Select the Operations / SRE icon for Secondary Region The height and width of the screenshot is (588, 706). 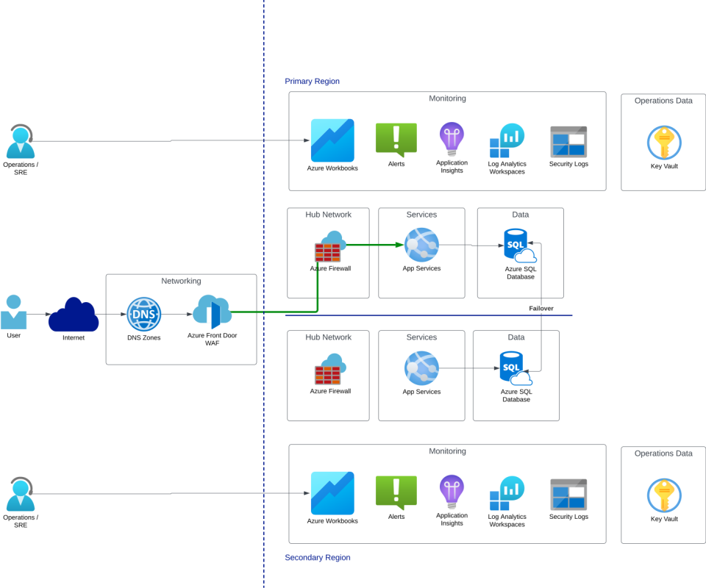tap(21, 494)
